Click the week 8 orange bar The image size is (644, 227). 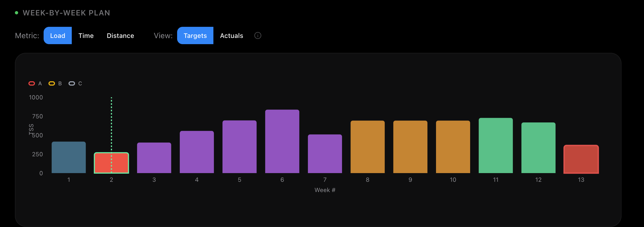pos(367,147)
